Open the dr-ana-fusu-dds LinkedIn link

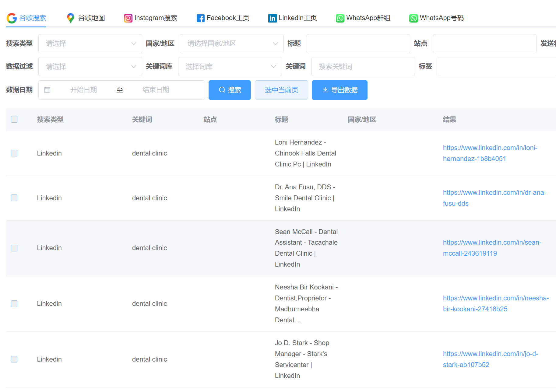pyautogui.click(x=494, y=198)
